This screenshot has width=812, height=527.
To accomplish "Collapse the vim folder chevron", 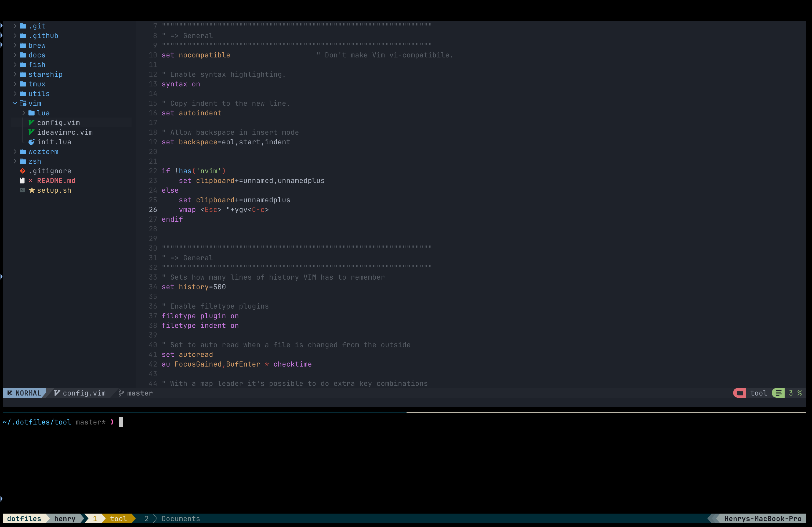I will point(15,103).
